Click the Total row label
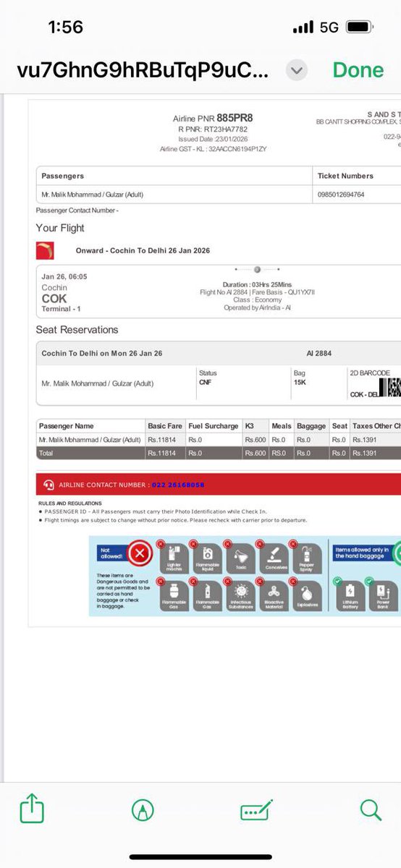401x868 pixels. (x=46, y=453)
